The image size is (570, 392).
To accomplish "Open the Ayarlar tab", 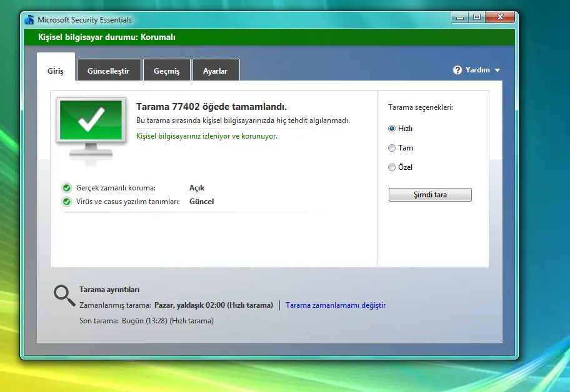I will pyautogui.click(x=216, y=70).
